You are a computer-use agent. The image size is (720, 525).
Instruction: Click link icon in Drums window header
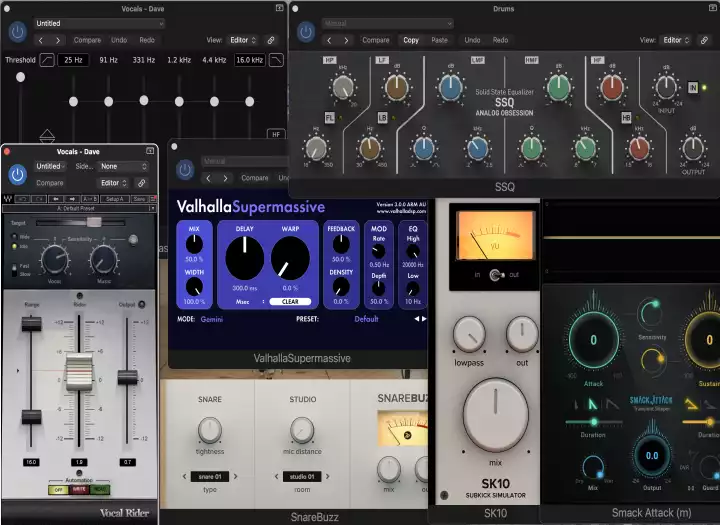[704, 40]
